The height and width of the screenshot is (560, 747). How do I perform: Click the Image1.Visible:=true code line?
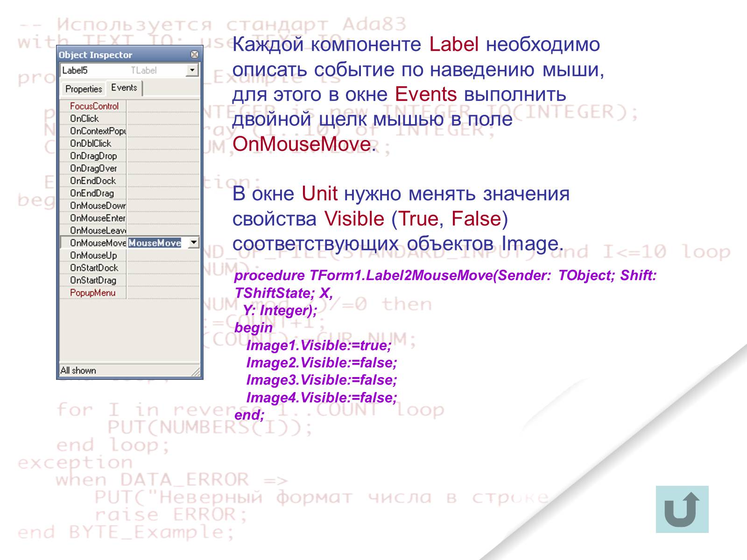(319, 345)
